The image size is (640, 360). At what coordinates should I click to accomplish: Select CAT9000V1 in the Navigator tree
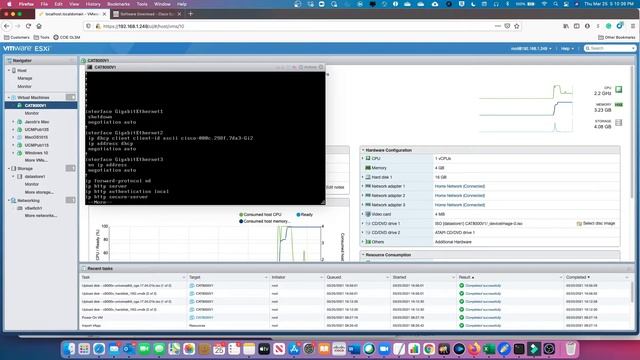(36, 105)
